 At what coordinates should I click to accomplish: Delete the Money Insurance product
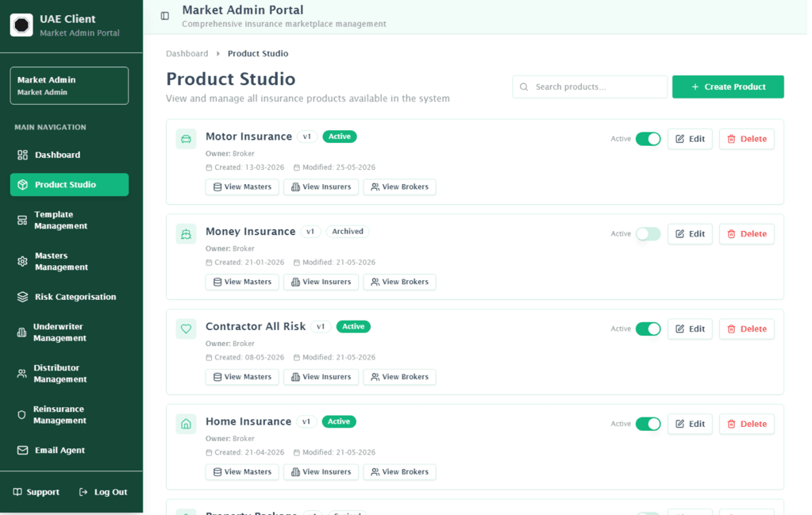(x=747, y=234)
